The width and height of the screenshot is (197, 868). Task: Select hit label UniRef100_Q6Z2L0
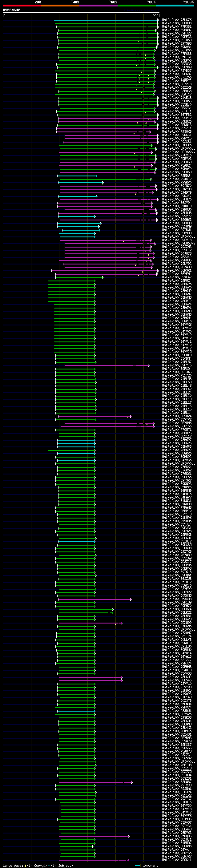177,84
